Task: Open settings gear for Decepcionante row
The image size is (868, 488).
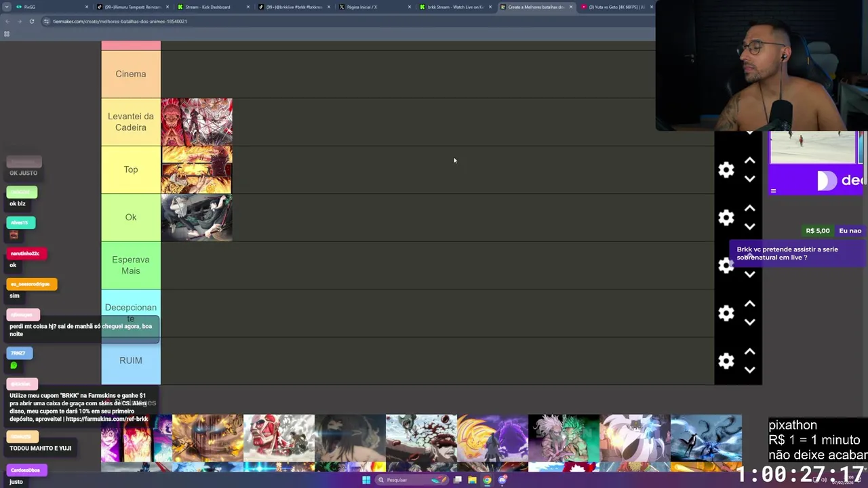Action: click(x=726, y=313)
